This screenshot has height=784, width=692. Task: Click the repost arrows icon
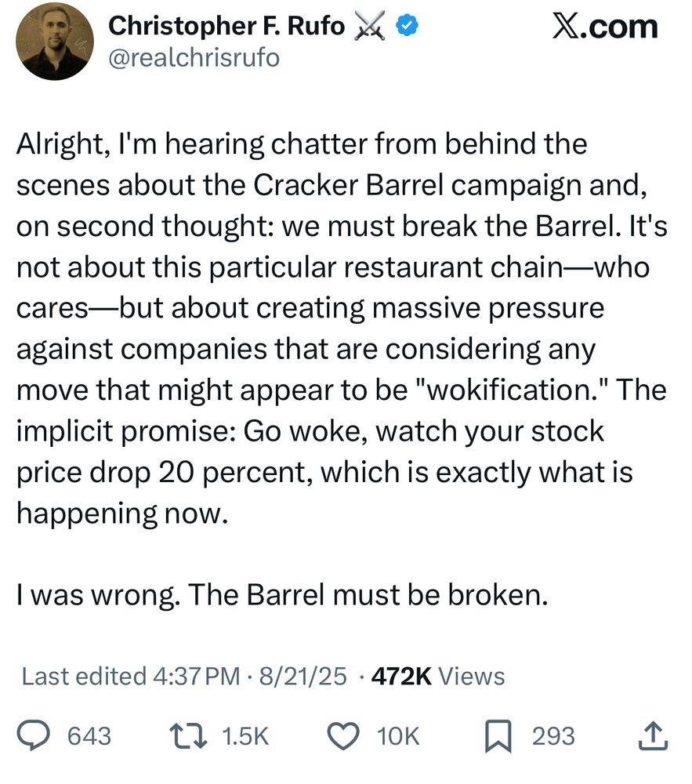pos(189,735)
